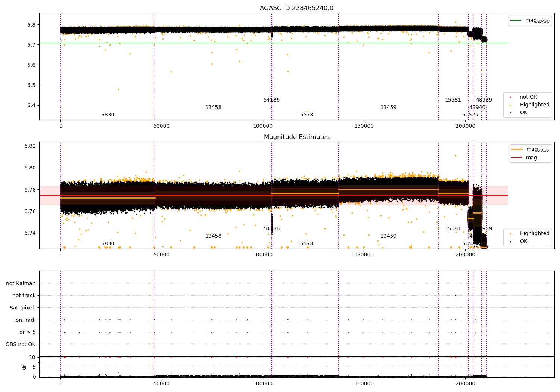Click the orange line sample in mag OBSID legend

517,149
